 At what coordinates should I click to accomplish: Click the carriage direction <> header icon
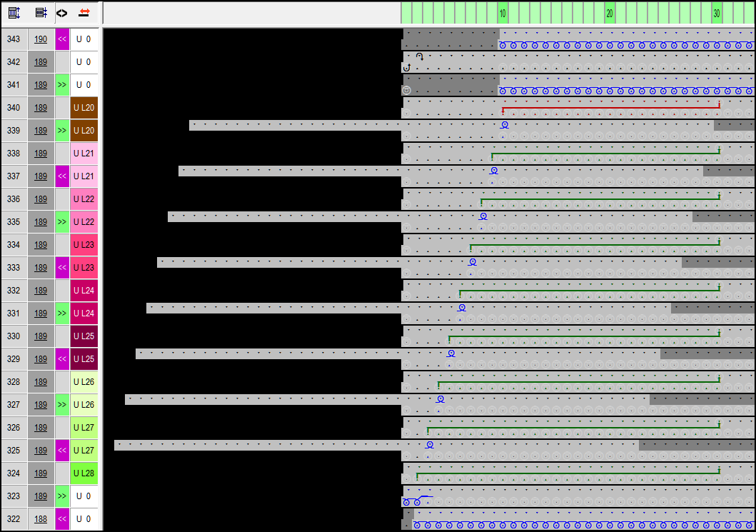[x=62, y=13]
